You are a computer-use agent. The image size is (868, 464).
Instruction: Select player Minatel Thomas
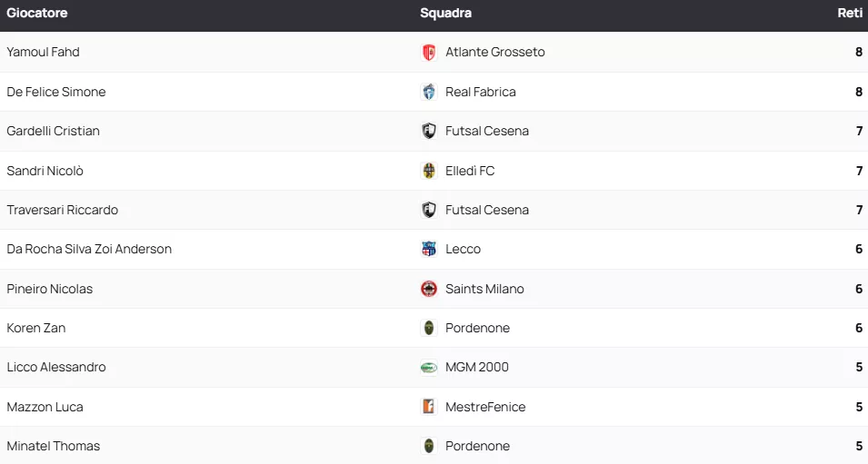click(54, 446)
